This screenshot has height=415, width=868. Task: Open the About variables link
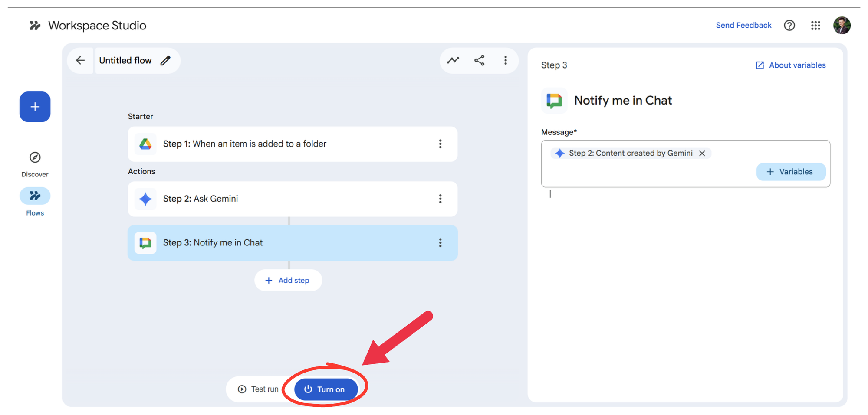tap(791, 65)
